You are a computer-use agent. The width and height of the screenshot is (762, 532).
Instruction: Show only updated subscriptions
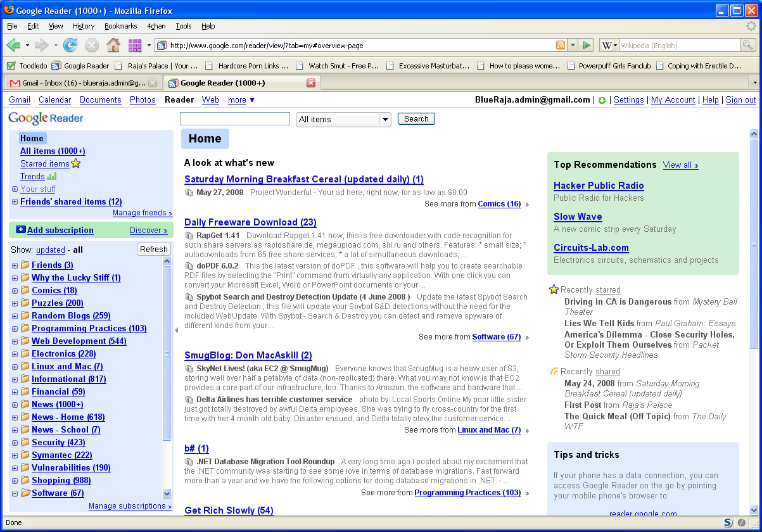click(x=51, y=250)
